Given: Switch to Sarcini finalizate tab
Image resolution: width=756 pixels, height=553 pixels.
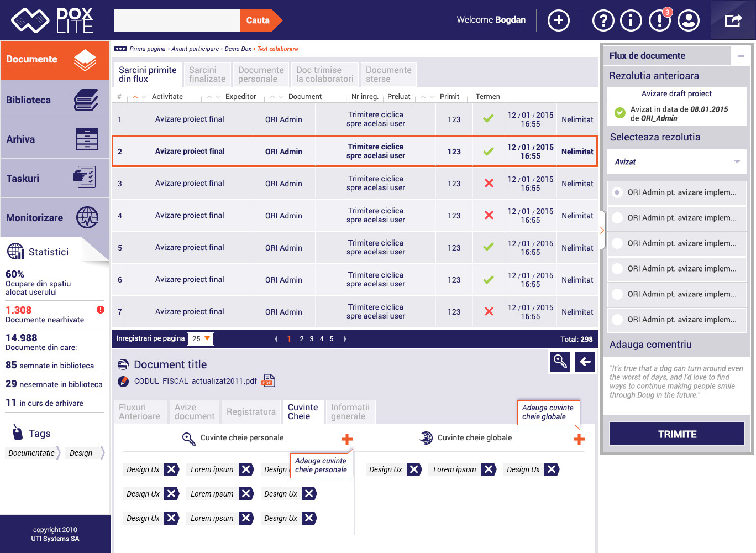Looking at the screenshot, I should 207,75.
